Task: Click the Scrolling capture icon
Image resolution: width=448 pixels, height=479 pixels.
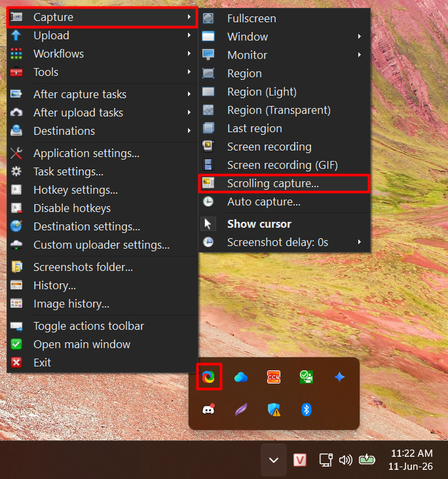Action: 208,183
